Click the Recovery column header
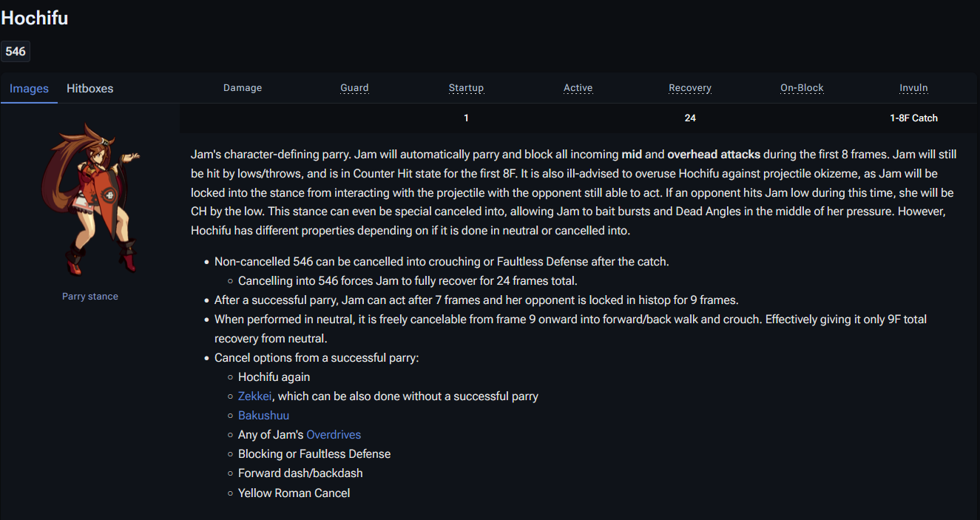 (x=689, y=88)
